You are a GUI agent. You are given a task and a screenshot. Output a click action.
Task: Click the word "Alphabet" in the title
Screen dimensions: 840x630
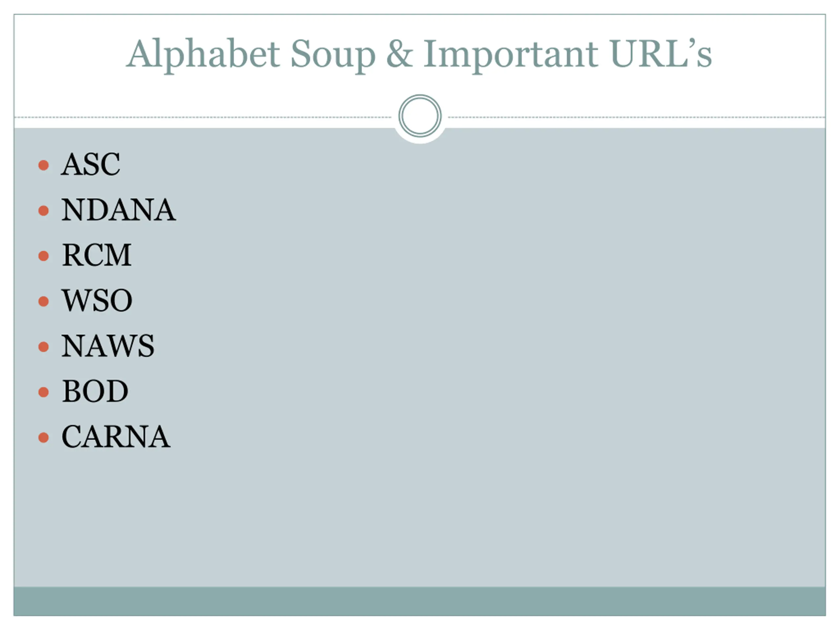[203, 54]
